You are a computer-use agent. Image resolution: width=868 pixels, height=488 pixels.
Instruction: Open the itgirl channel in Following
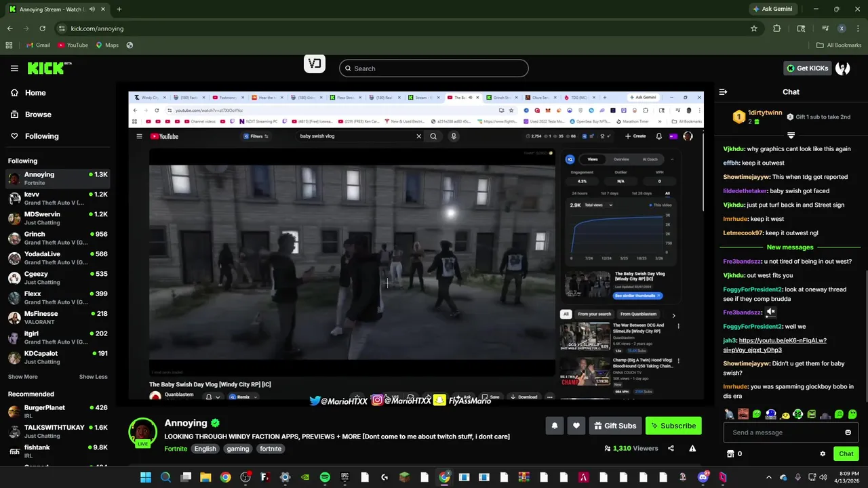[57, 338]
